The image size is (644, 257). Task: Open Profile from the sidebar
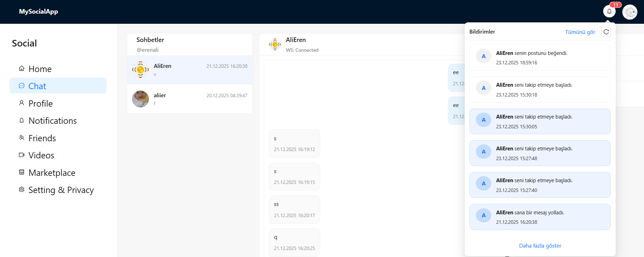(x=58, y=103)
